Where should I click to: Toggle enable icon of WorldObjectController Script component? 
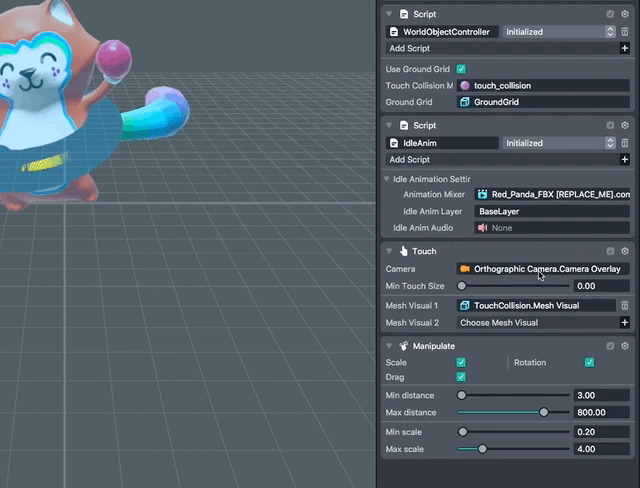[x=610, y=14]
